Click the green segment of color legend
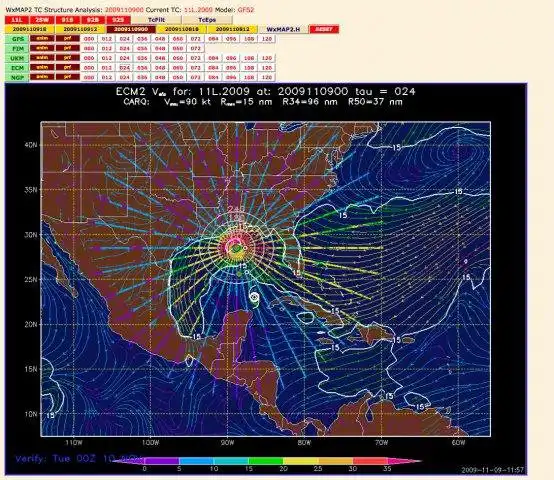The height and width of the screenshot is (480, 554). coord(266,461)
